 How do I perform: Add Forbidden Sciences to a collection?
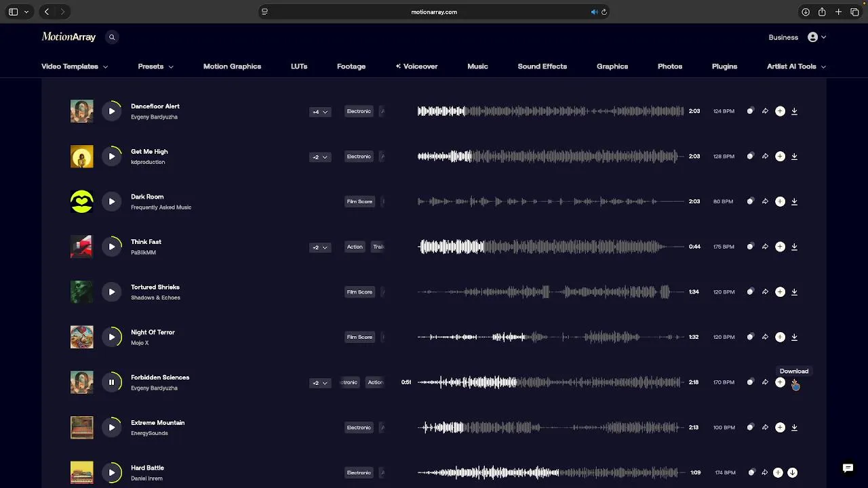(780, 382)
